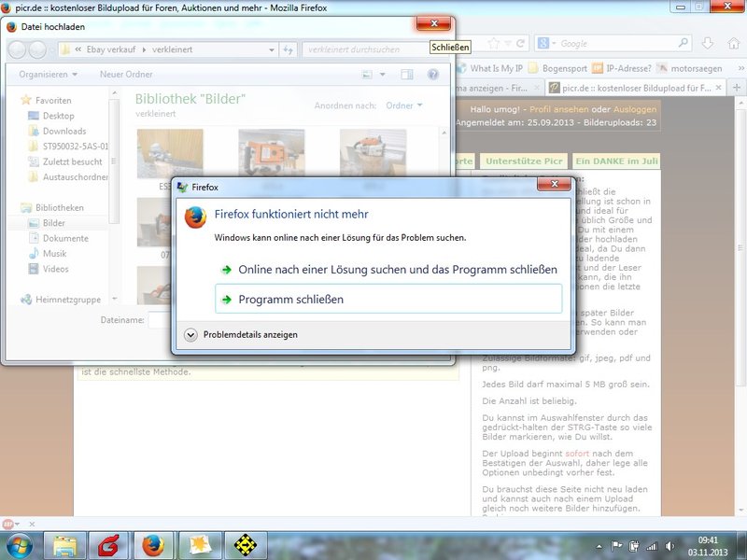747x560 pixels.
Task: Open address path dropdown in file dialog
Action: point(271,49)
